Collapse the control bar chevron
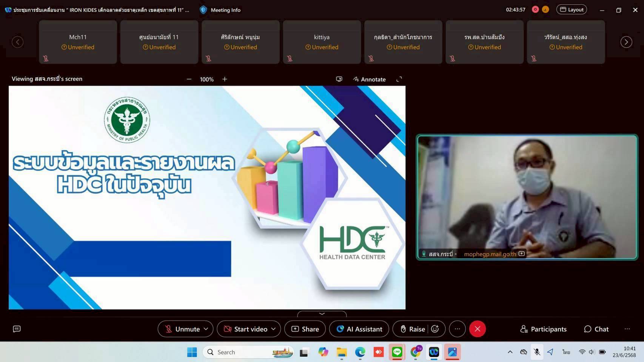Screen dimensions: 644x362 point(322,314)
